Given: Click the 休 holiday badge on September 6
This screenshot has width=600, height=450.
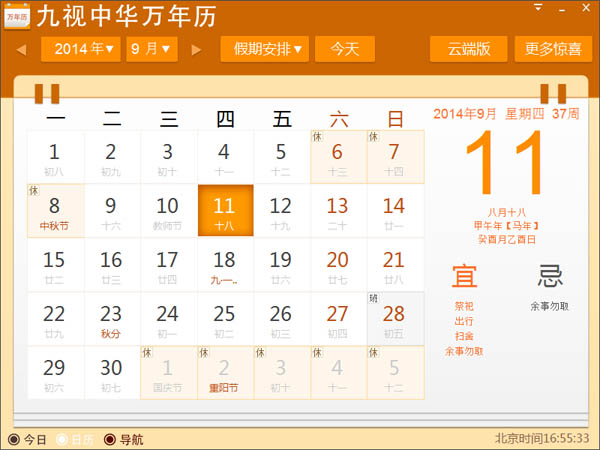Looking at the screenshot, I should (317, 136).
